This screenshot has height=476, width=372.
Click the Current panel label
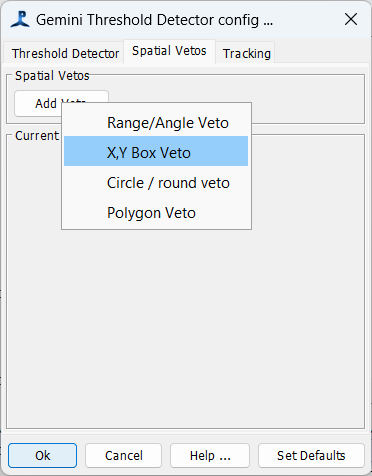[x=37, y=136]
